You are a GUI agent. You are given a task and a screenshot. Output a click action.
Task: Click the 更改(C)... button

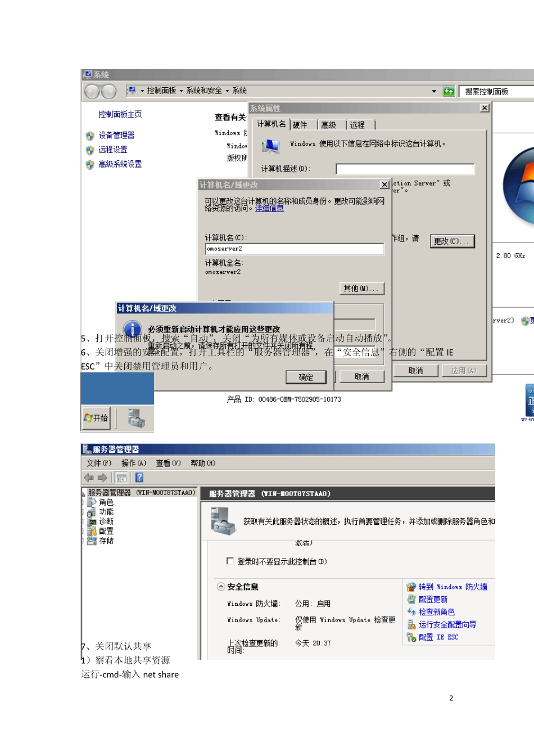(452, 241)
